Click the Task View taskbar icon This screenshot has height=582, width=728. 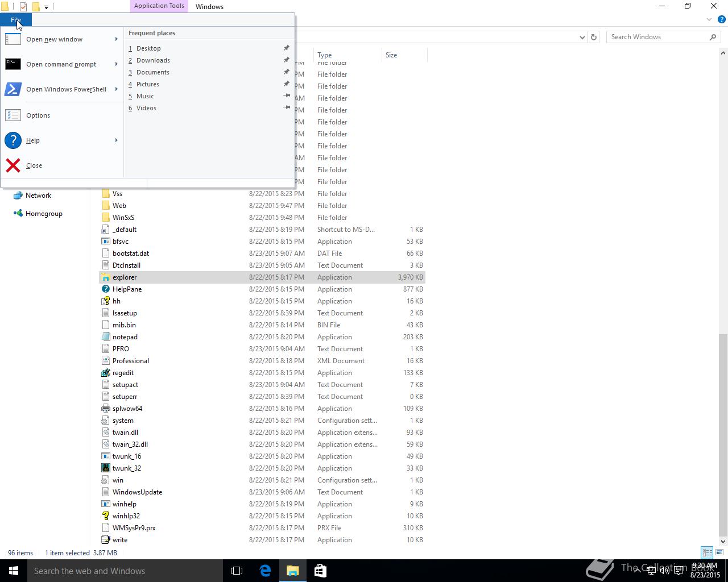237,571
